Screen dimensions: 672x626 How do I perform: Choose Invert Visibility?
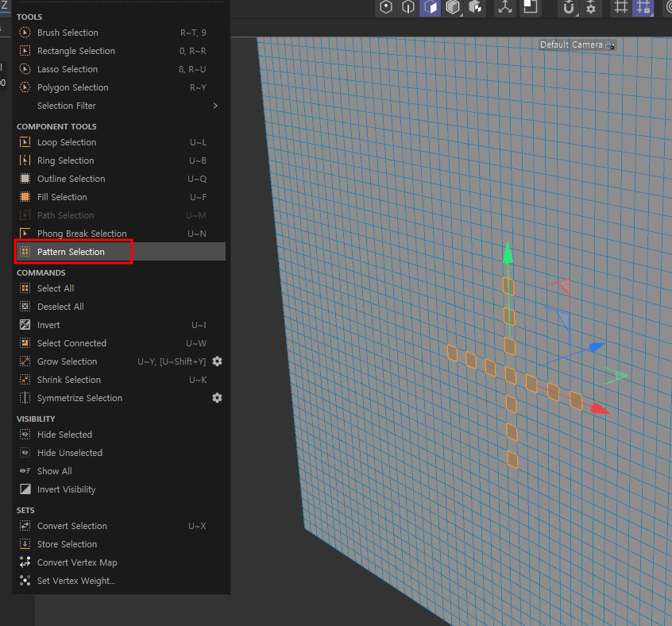(x=122, y=489)
